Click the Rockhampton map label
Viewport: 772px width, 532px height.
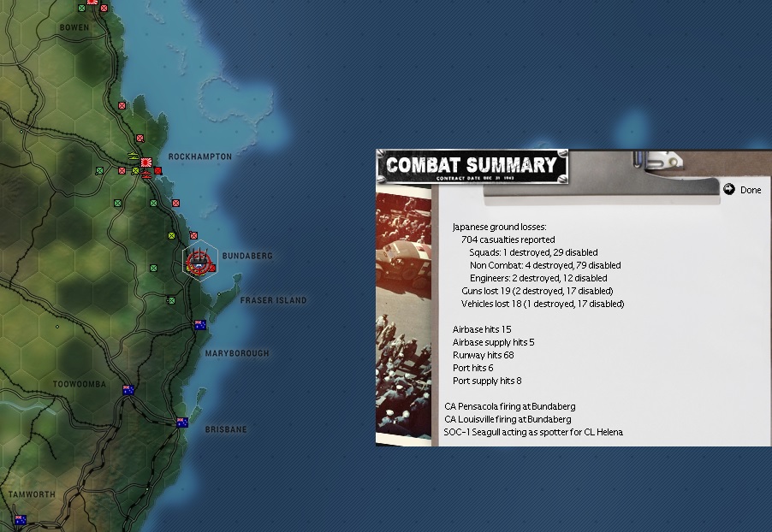point(200,157)
